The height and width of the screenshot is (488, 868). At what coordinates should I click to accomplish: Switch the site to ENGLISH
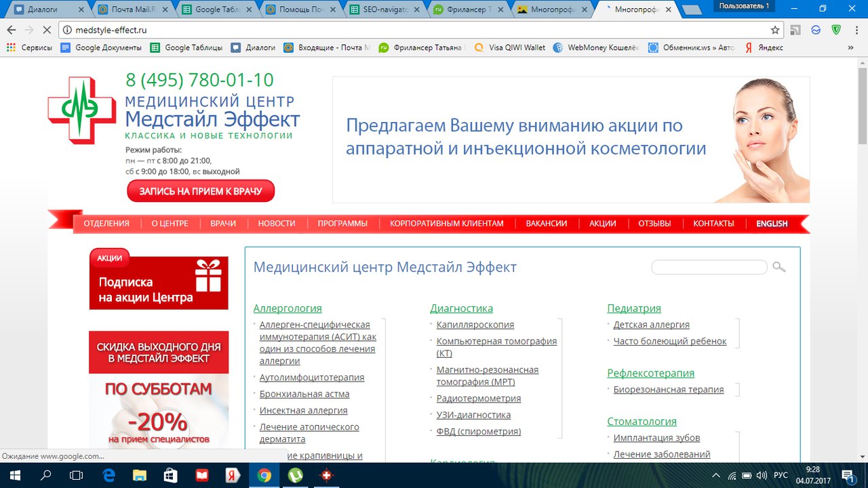772,224
